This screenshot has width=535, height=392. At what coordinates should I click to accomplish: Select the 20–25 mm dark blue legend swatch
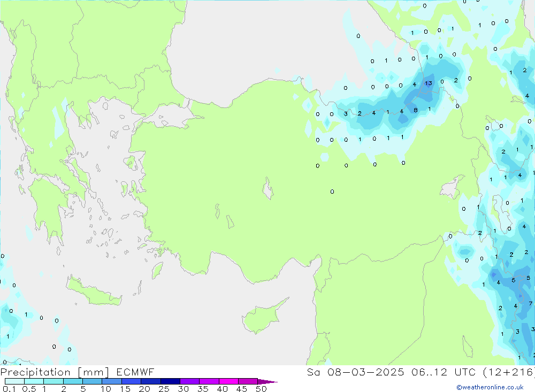pyautogui.click(x=151, y=381)
